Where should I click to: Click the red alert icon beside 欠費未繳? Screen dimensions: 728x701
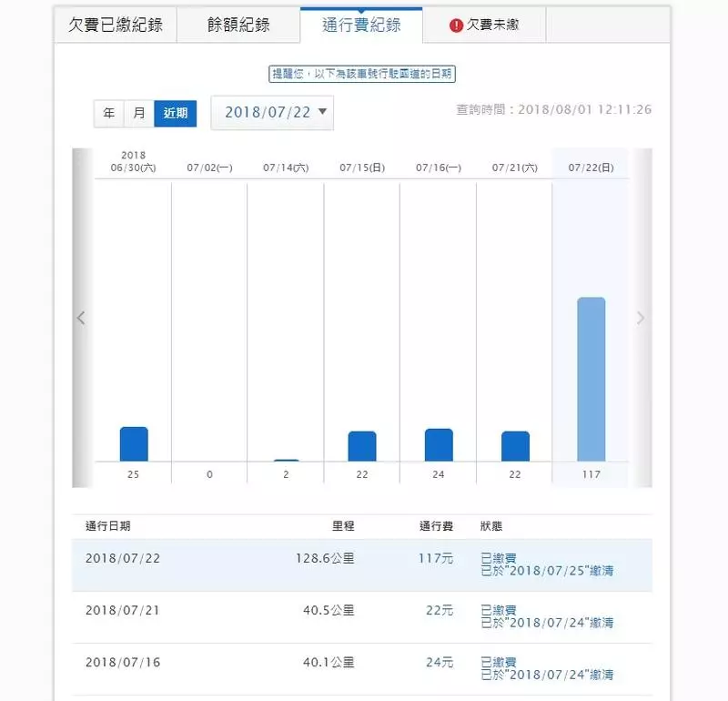[x=456, y=25]
